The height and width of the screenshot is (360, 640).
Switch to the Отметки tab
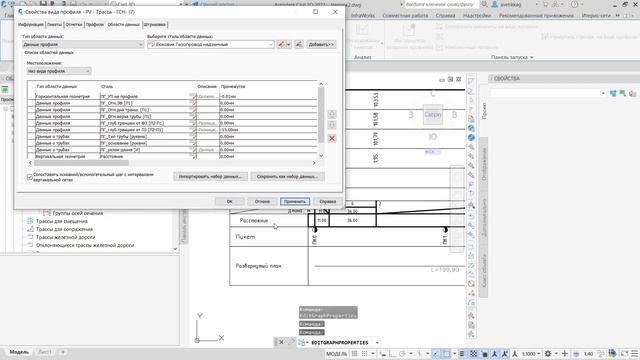(x=74, y=24)
